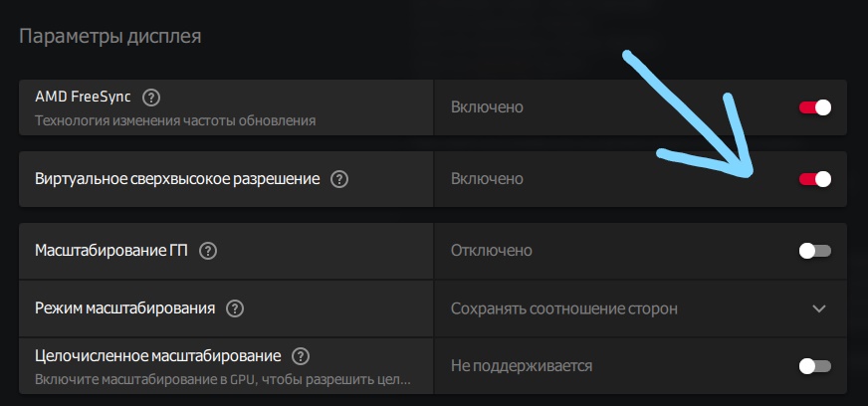The image size is (868, 406).
Task: Select the AMD FreeSync row label
Action: (83, 97)
